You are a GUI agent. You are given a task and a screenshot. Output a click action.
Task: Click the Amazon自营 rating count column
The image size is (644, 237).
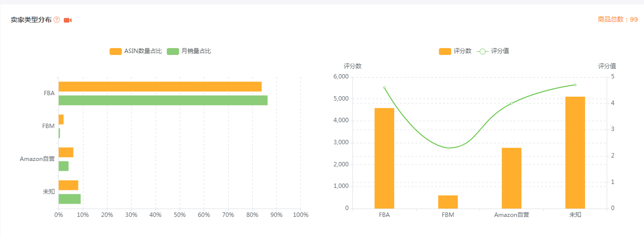pyautogui.click(x=511, y=178)
